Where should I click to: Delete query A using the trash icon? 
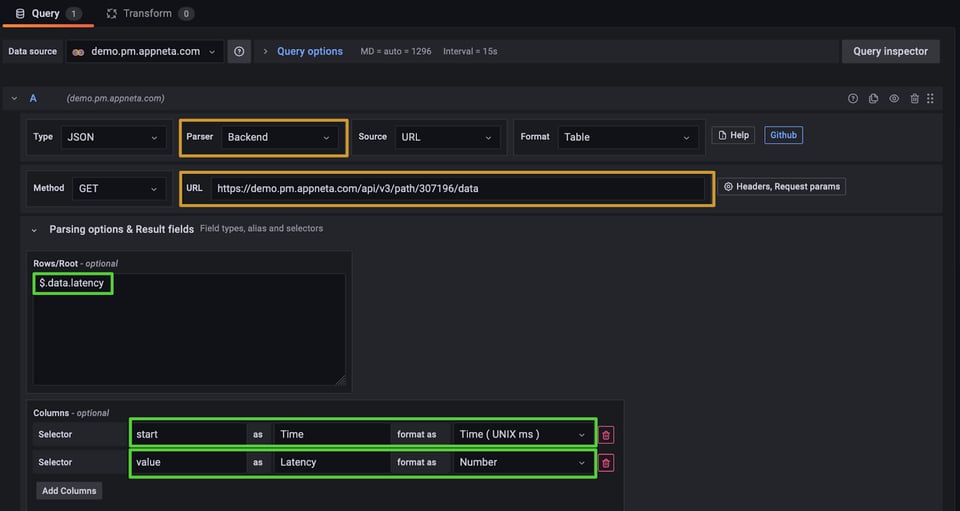pos(914,99)
